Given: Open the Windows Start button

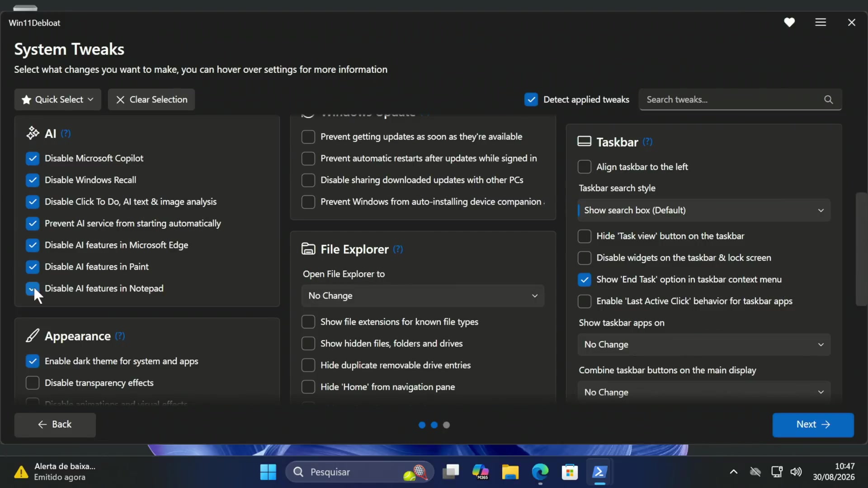Looking at the screenshot, I should coord(268,472).
